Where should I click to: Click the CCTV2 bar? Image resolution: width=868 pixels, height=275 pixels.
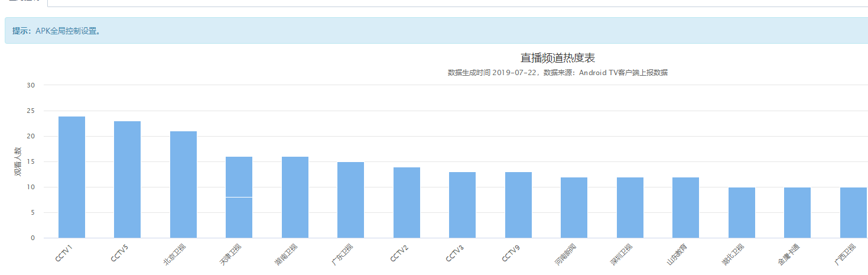pos(407,203)
